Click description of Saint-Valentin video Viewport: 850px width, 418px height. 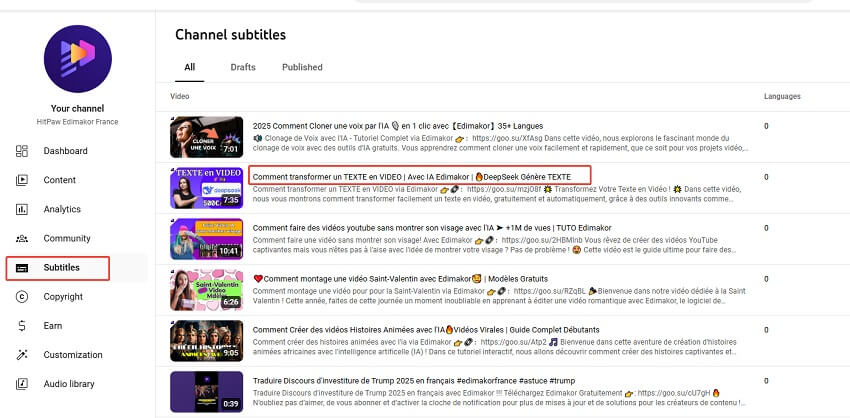[499, 296]
